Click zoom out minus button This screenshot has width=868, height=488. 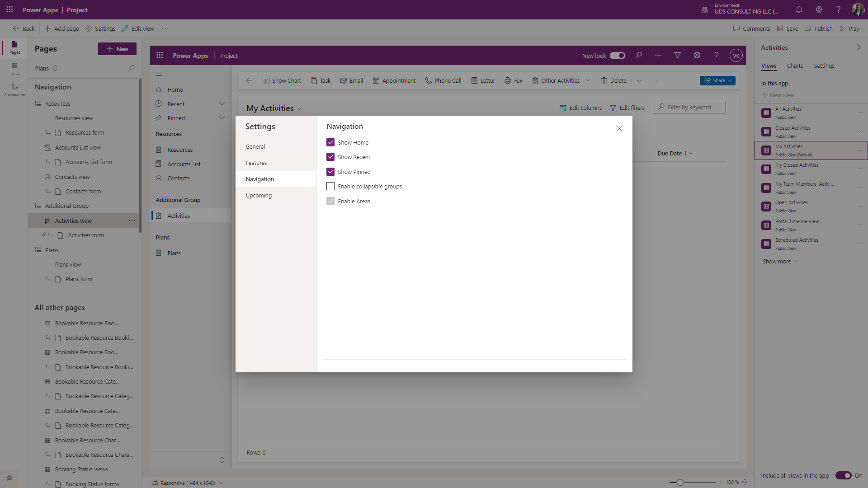(664, 482)
